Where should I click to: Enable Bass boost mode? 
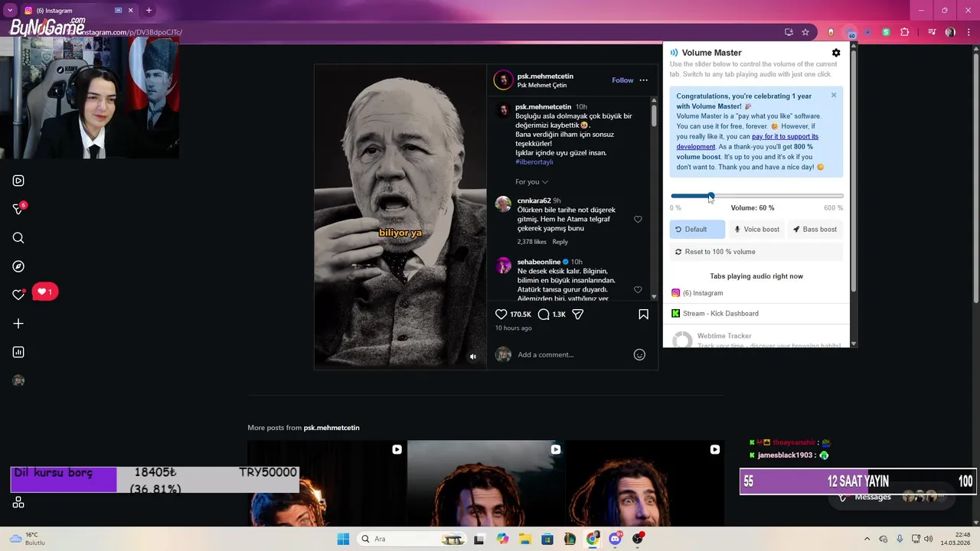pyautogui.click(x=815, y=230)
